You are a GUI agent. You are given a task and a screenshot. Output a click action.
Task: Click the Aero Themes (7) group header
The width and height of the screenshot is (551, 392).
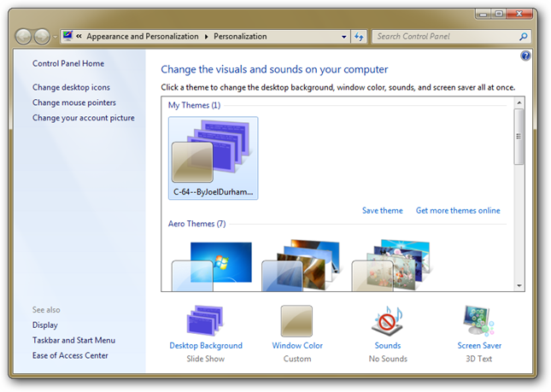point(196,224)
